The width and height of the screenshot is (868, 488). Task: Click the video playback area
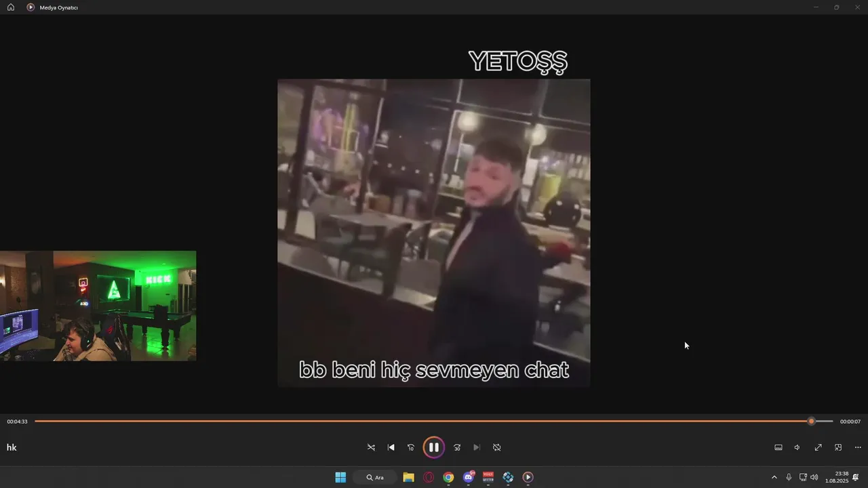click(x=434, y=232)
